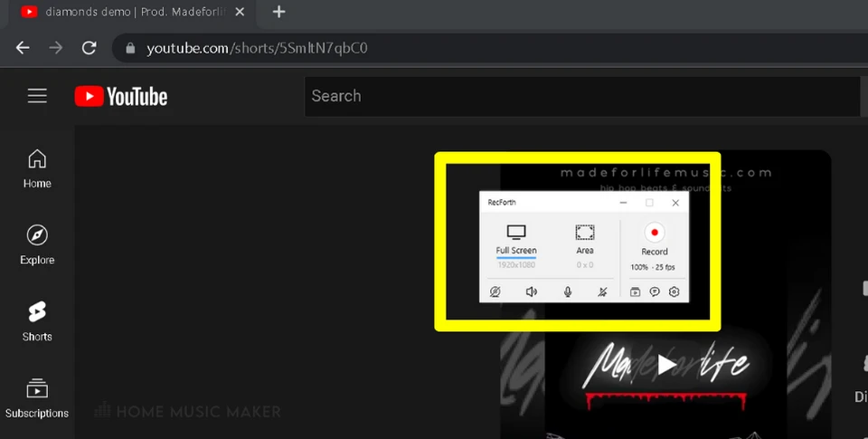Toggle the crossed-out cursor effect icon
The image size is (868, 439).
603,291
